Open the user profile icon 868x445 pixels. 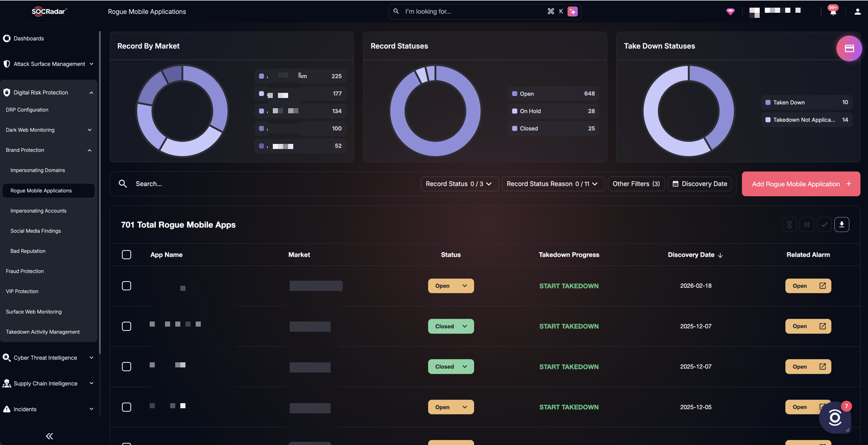(858, 12)
